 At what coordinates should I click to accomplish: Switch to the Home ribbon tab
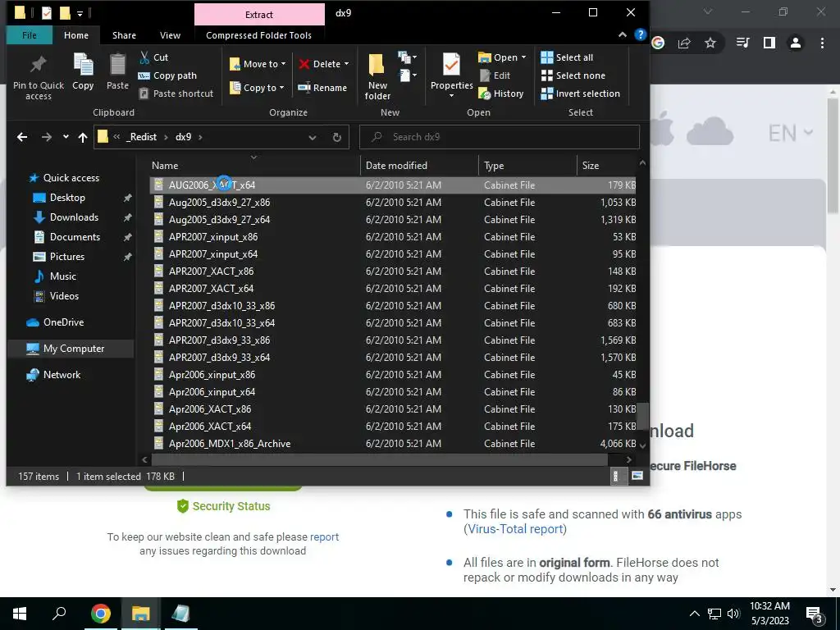click(x=76, y=35)
